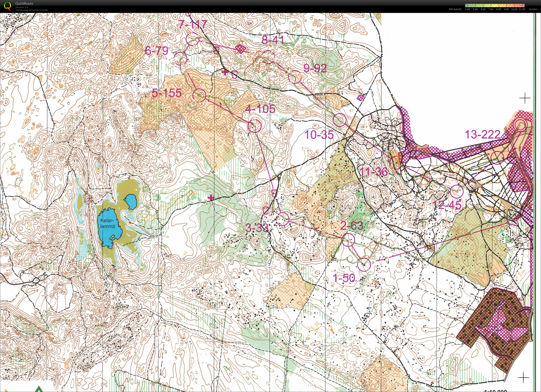The width and height of the screenshot is (541, 392).
Task: Click the 10-35 control label text
Action: pos(319,135)
